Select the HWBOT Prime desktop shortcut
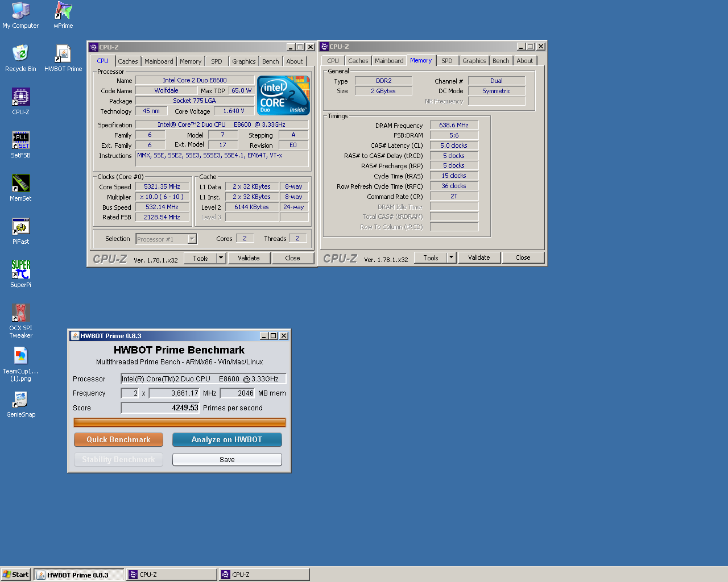The image size is (728, 582). tap(63, 59)
